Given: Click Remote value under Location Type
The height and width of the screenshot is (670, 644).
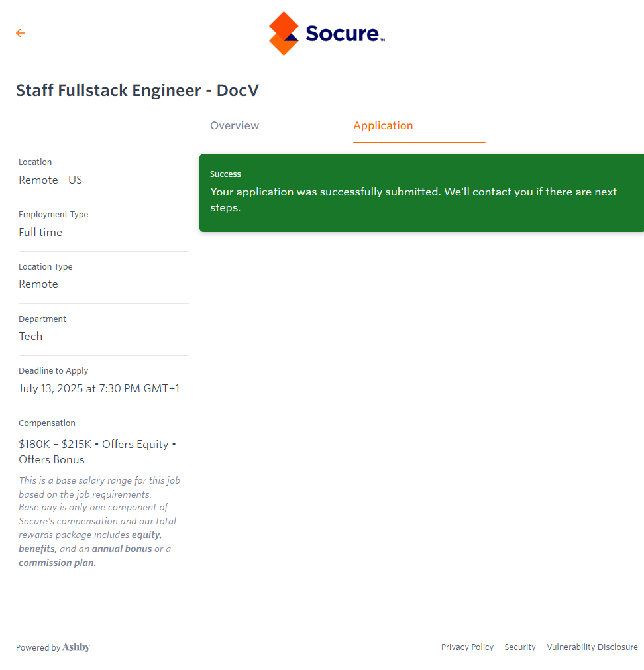Looking at the screenshot, I should pyautogui.click(x=38, y=284).
